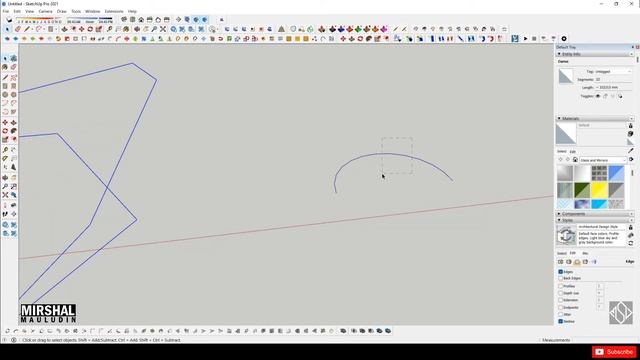Open the Tag Untagged dropdown
Viewport: 640px width, 360px height.
point(613,71)
